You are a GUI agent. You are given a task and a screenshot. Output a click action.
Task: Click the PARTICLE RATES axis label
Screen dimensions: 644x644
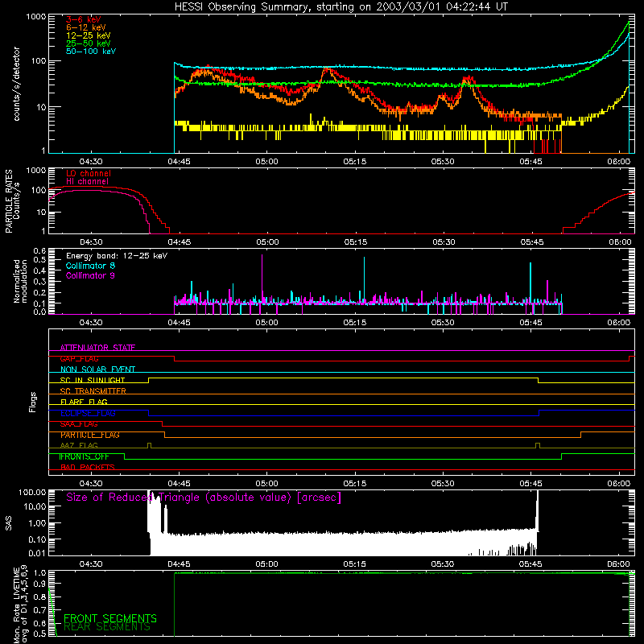tap(9, 201)
